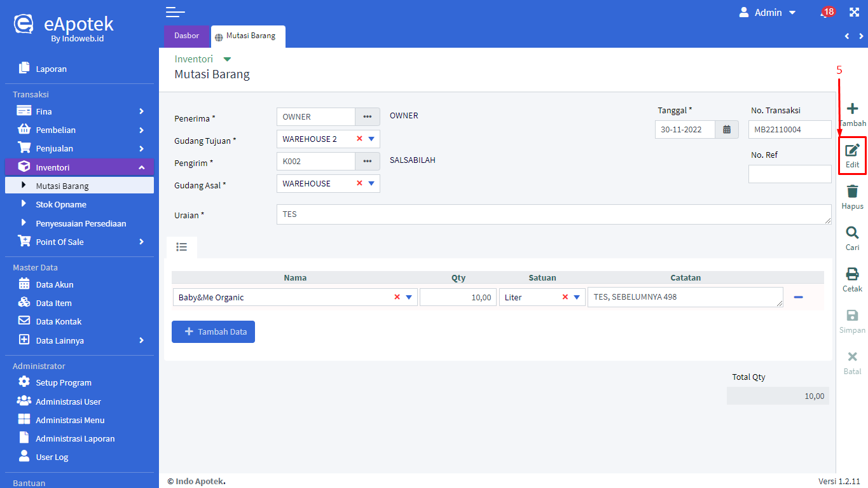Click the Edit pencil icon
868x488 pixels.
[x=852, y=151]
